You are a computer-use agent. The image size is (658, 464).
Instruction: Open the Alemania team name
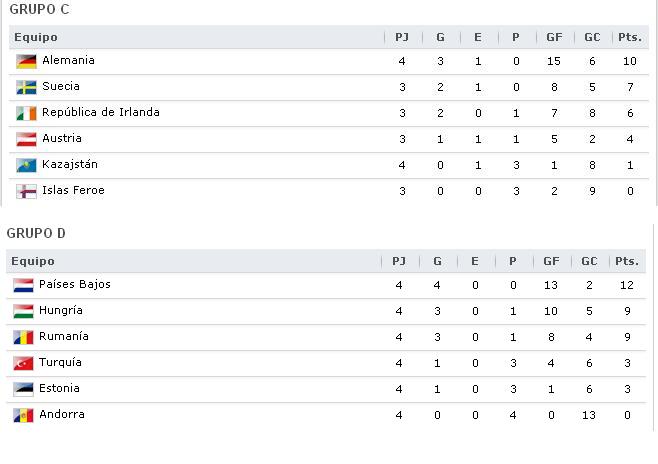coord(68,60)
